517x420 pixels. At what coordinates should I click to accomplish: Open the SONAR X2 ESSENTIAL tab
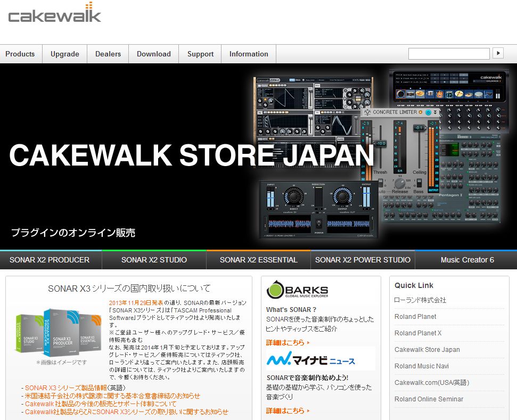click(x=258, y=260)
